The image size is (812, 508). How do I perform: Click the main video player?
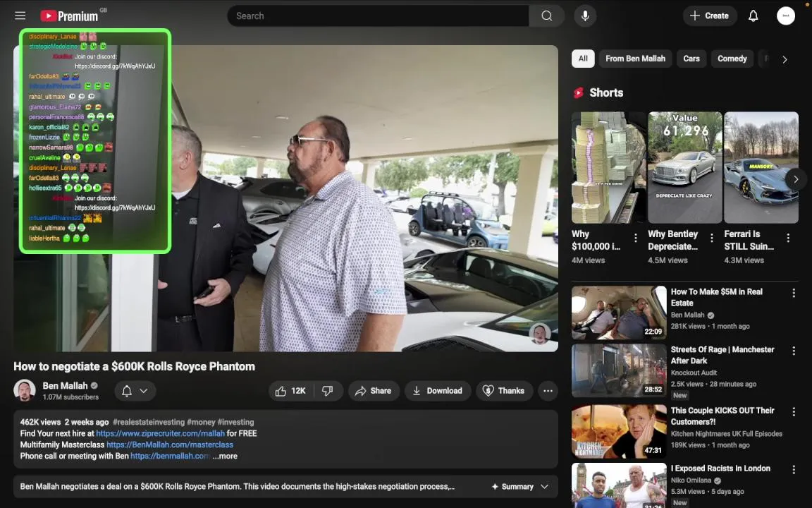(x=286, y=198)
